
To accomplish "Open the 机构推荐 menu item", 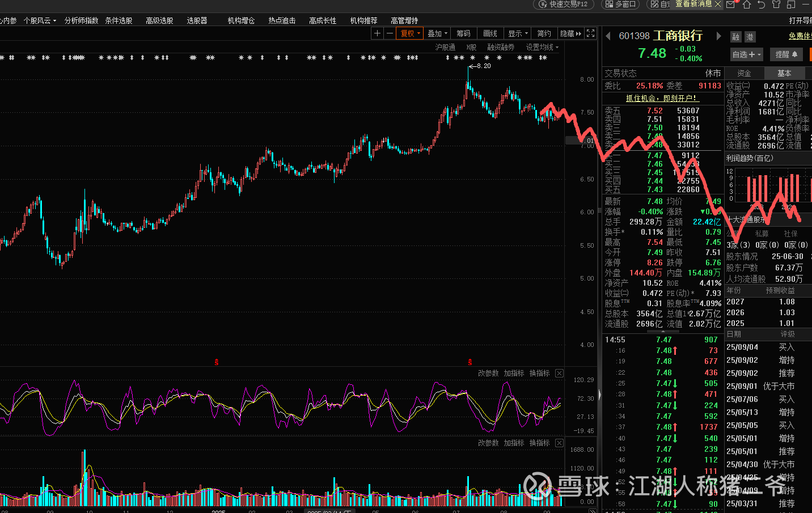I will point(363,20).
